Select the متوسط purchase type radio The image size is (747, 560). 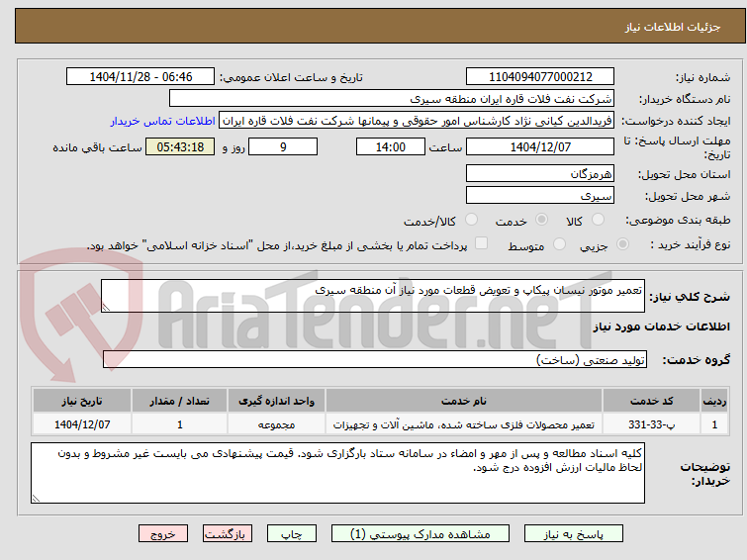click(x=559, y=244)
